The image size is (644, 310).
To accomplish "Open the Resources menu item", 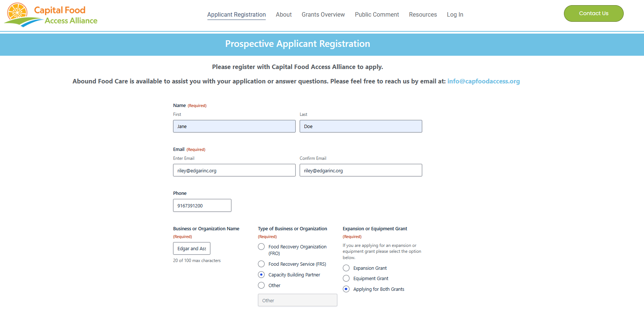I will click(x=423, y=14).
